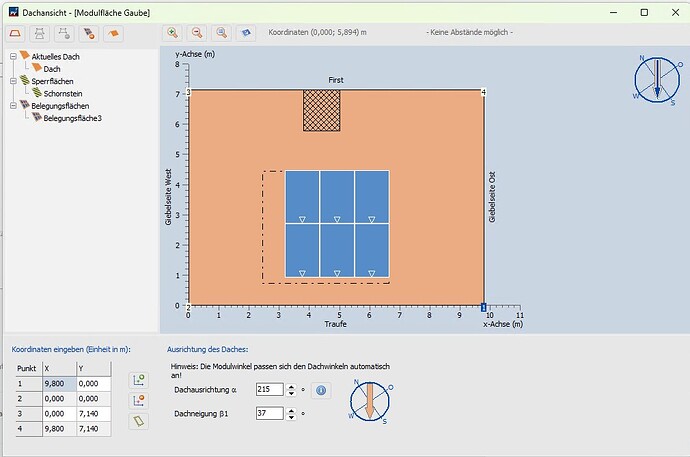Select Aktuelles Dach in the tree
Screen dimensions: 690x457
pos(55,57)
